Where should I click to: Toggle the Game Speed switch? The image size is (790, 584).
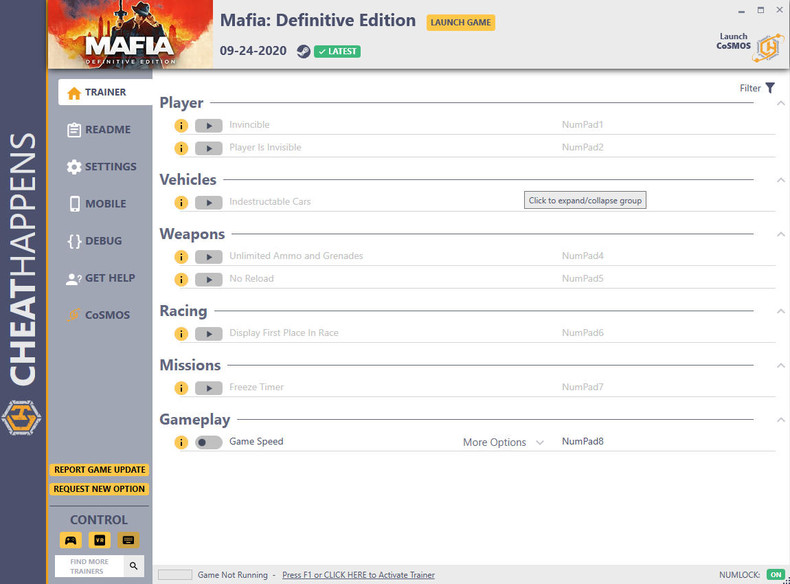tap(209, 442)
